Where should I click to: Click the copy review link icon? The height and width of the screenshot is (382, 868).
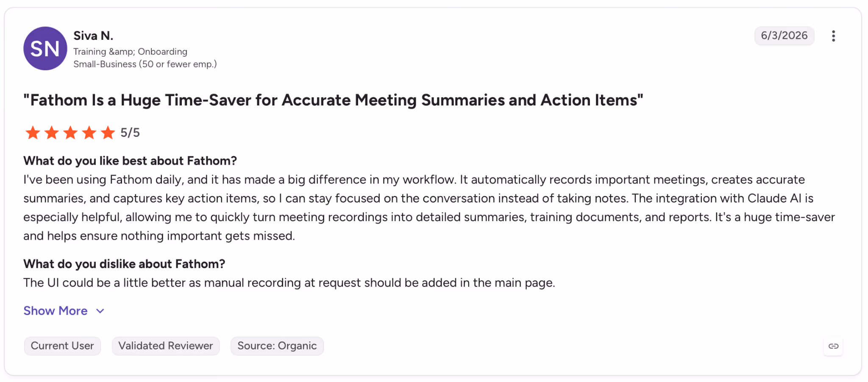(833, 346)
